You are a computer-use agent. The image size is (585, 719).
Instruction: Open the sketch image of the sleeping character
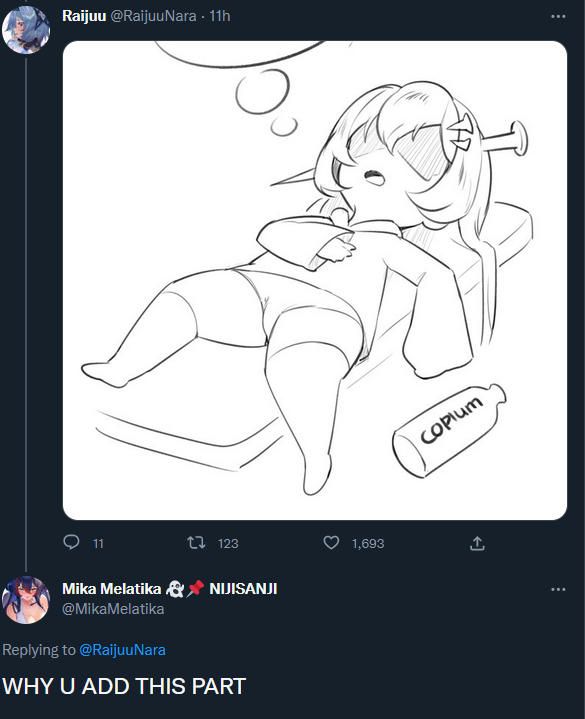315,280
